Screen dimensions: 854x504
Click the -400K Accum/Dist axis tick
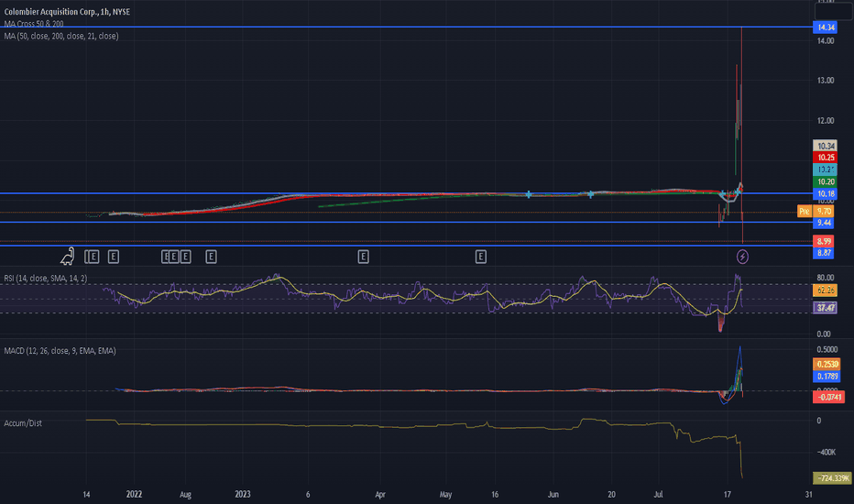(x=827, y=453)
